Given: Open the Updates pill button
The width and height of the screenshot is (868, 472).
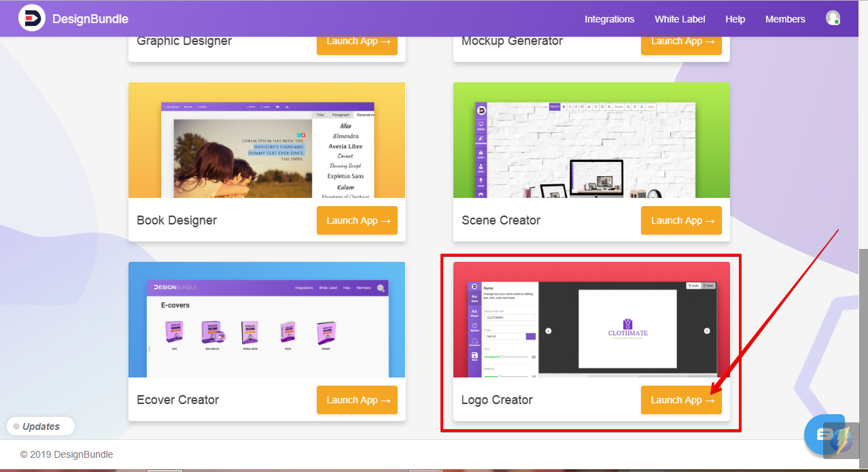Looking at the screenshot, I should tap(41, 426).
